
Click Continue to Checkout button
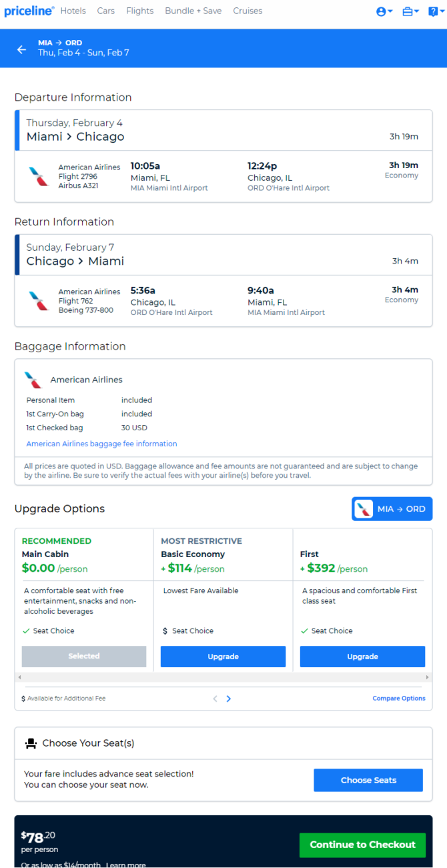tap(362, 845)
